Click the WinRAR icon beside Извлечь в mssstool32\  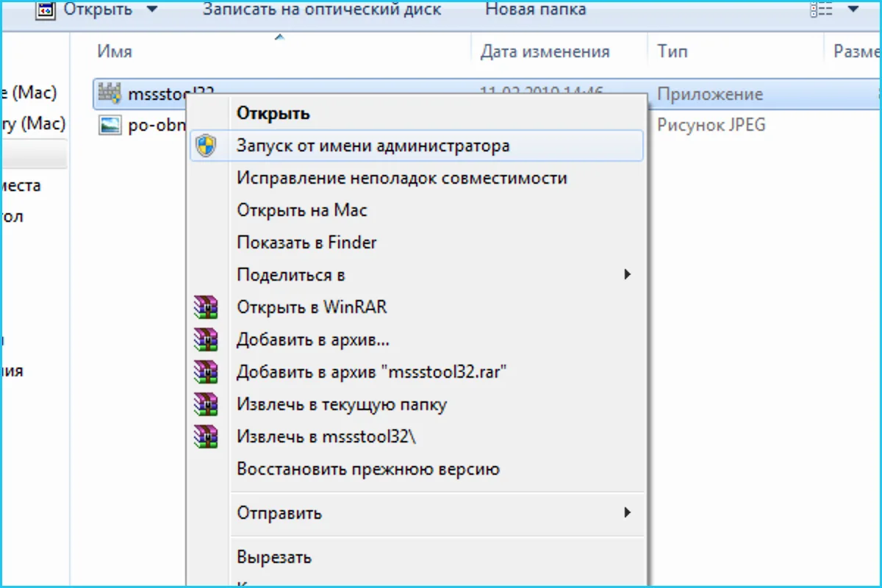(x=206, y=436)
